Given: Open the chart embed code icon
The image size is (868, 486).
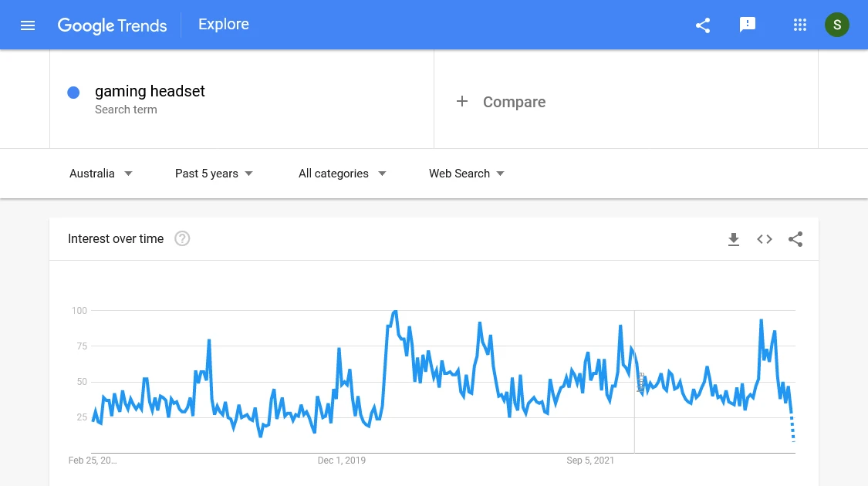Looking at the screenshot, I should point(765,239).
